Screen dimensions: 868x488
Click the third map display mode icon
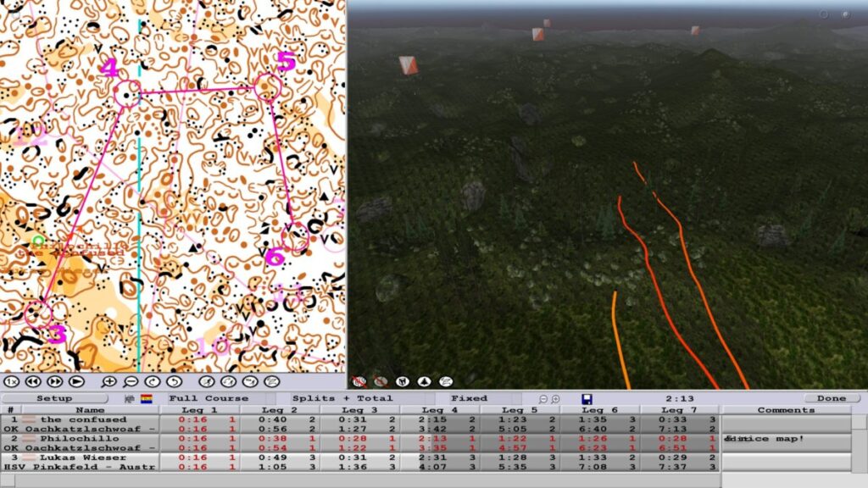250,382
